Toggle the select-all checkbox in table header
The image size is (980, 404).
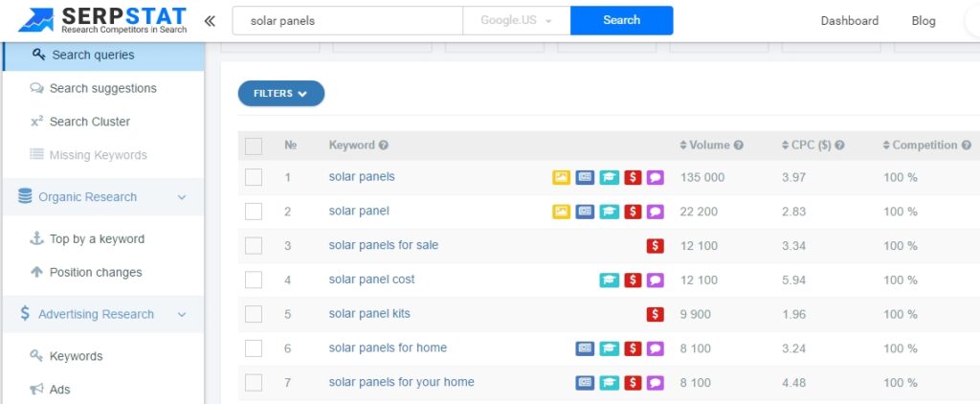coord(254,146)
